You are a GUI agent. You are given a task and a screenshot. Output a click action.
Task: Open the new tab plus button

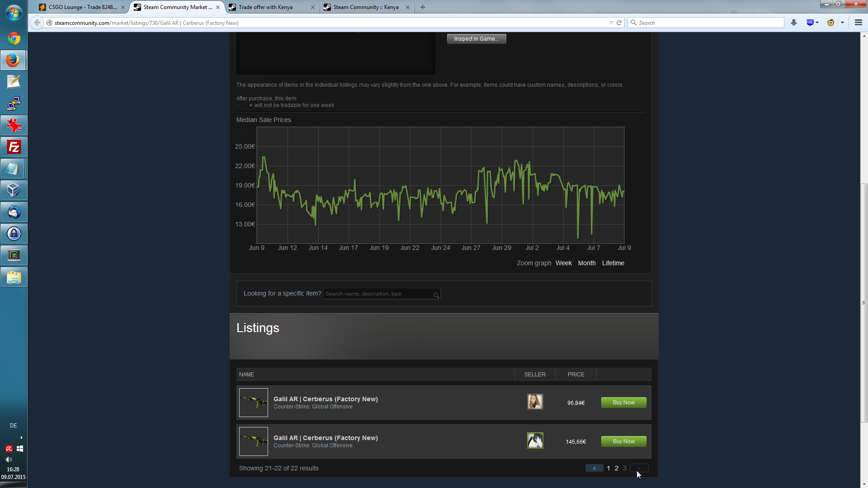click(x=422, y=7)
